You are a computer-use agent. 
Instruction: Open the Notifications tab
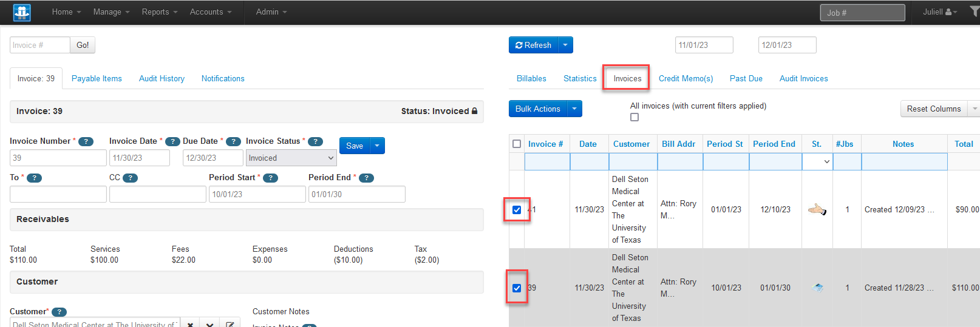click(x=223, y=78)
